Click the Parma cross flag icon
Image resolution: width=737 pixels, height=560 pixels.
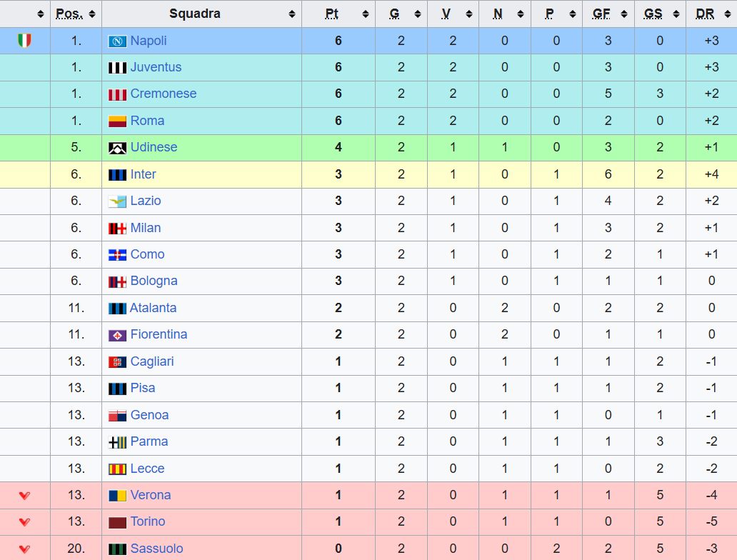[x=117, y=442]
